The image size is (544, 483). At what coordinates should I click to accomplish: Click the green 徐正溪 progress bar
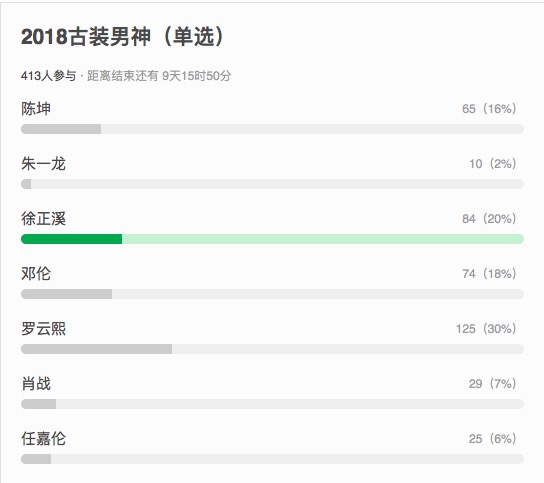272,239
